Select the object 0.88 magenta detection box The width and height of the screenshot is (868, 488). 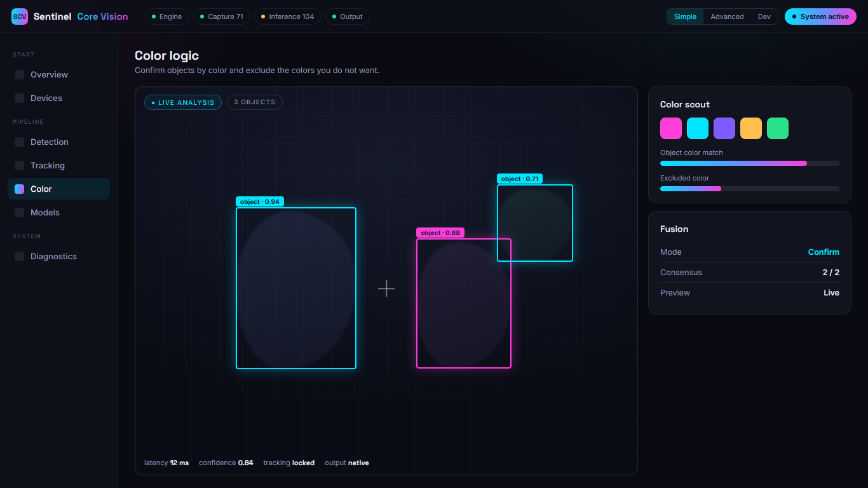coord(464,303)
